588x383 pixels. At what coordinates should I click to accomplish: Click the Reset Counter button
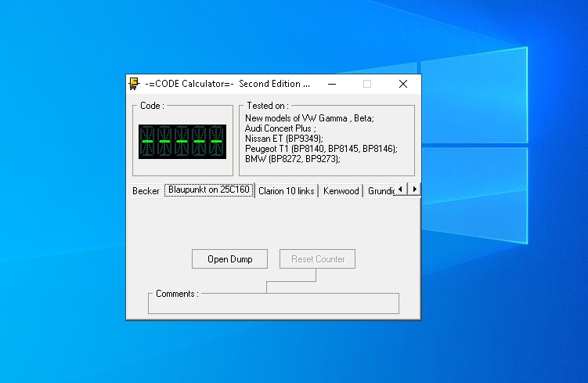click(317, 259)
